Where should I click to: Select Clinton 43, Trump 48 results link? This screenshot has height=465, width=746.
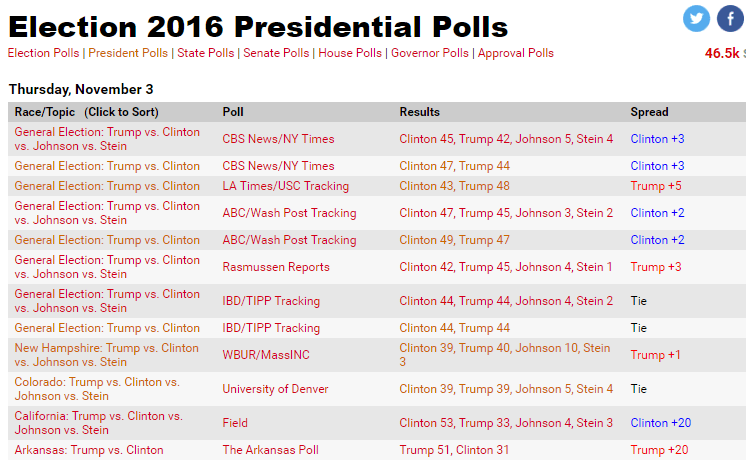[x=454, y=186]
